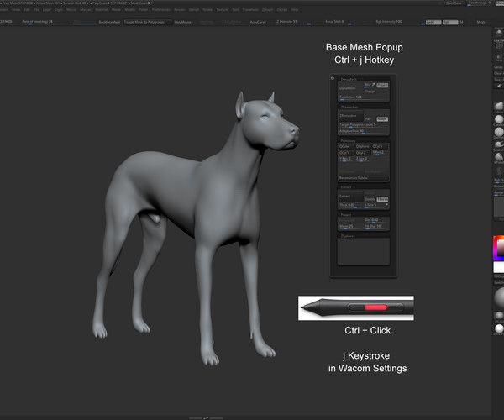Open the Material menu

coord(102,9)
